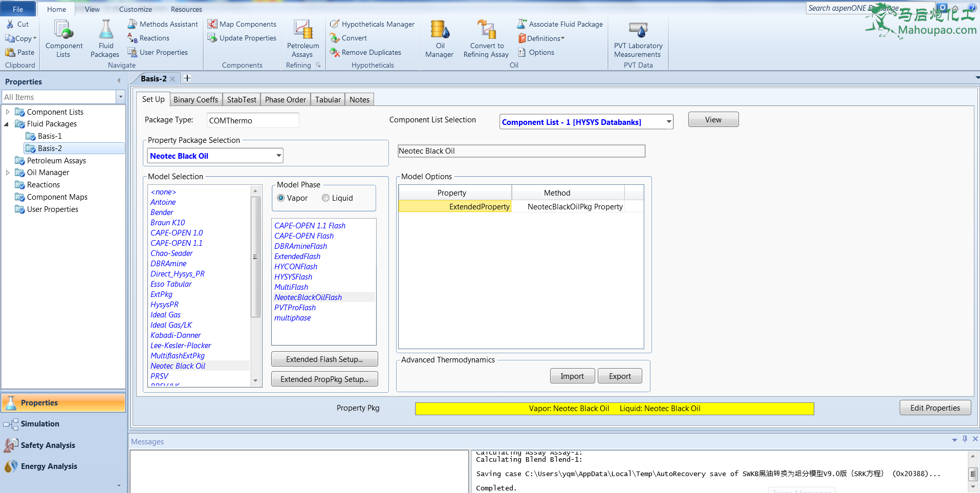980x493 pixels.
Task: Switch to Safety Analysis environment
Action: (63, 445)
